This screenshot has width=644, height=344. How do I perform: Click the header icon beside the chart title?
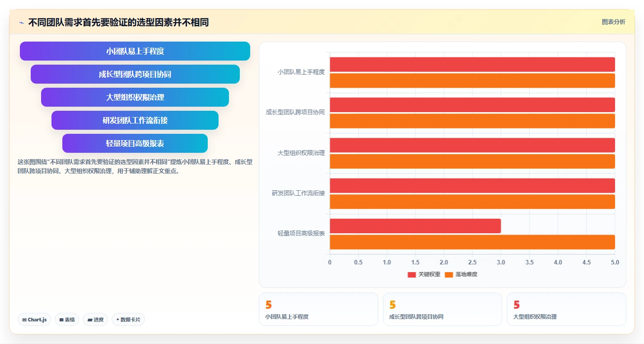[x=21, y=23]
